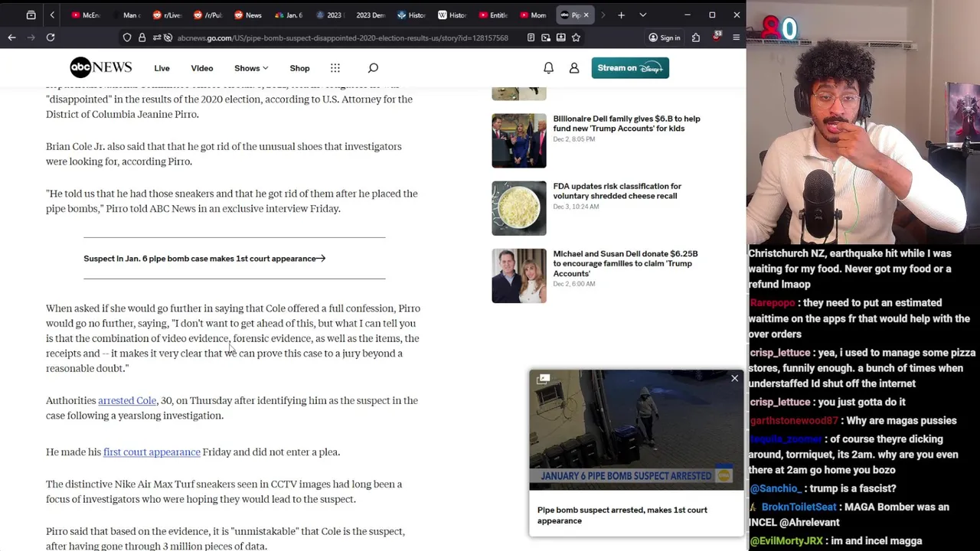The image size is (980, 551).
Task: Open a new browser tab
Action: [621, 15]
